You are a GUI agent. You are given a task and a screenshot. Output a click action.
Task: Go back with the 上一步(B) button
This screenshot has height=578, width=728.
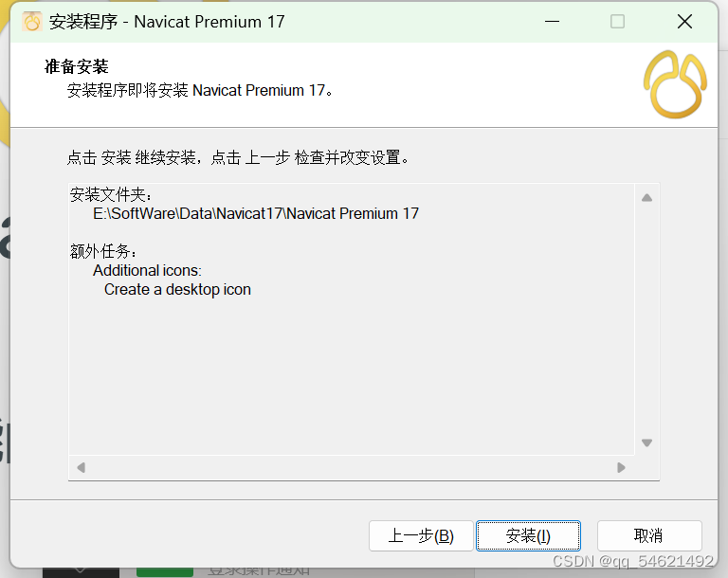421,535
